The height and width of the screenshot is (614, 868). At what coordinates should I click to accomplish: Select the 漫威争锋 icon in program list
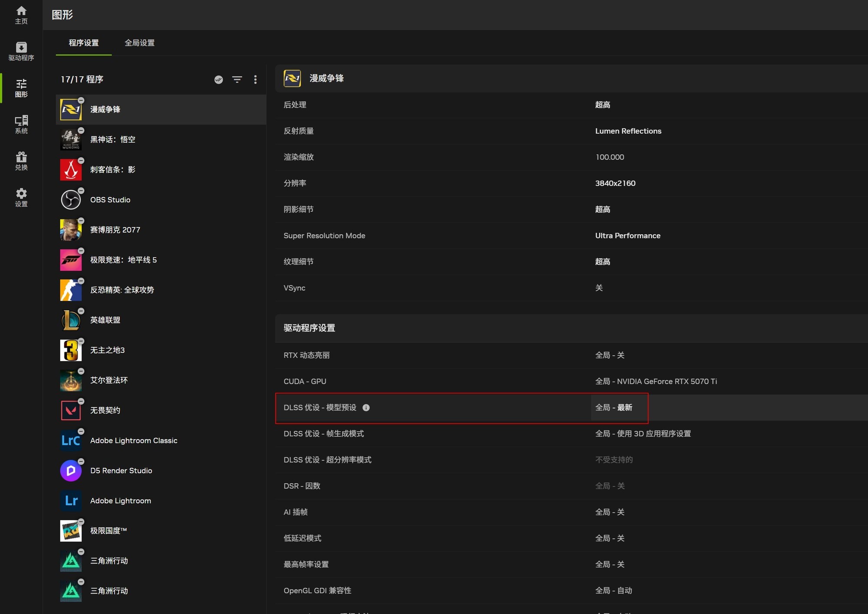point(71,109)
